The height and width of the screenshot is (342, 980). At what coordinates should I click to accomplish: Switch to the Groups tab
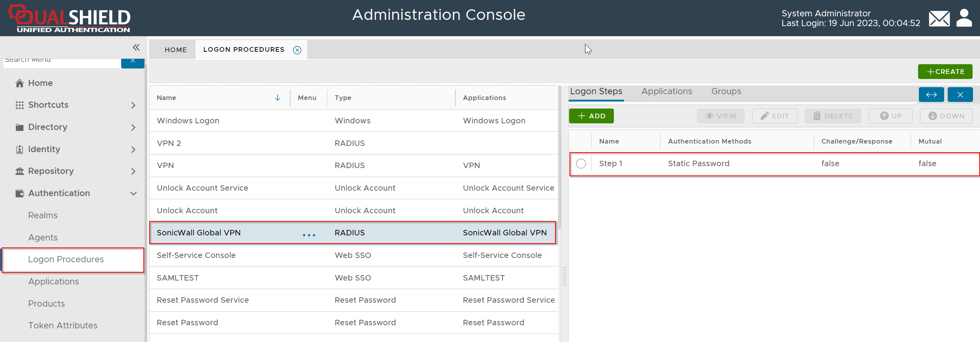[726, 91]
